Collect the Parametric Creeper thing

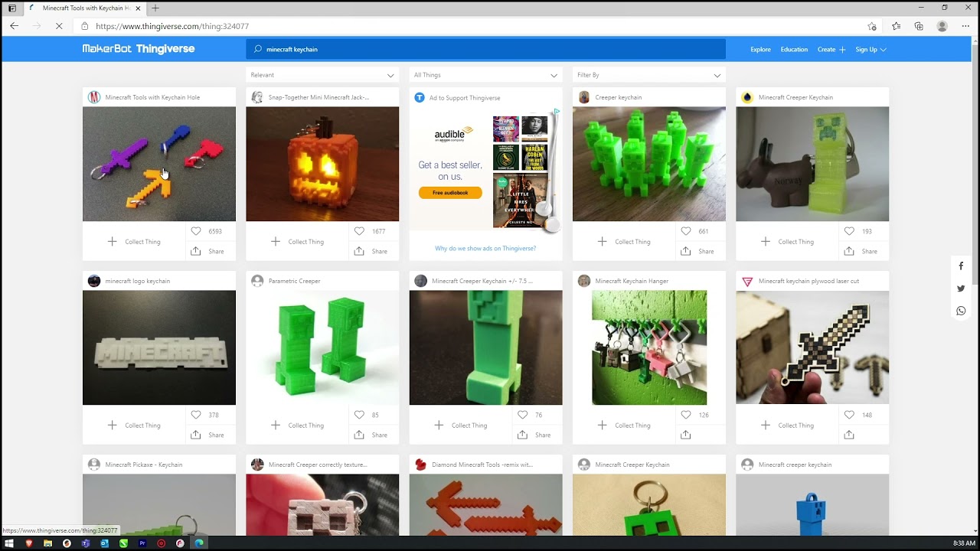coord(297,425)
